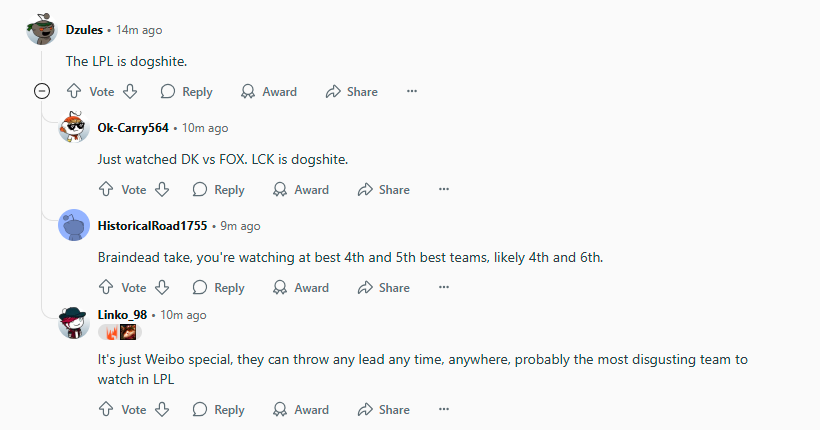Viewport: 820px width, 430px height.
Task: Open more options on HistoricalRoad1755's comment
Action: point(444,287)
